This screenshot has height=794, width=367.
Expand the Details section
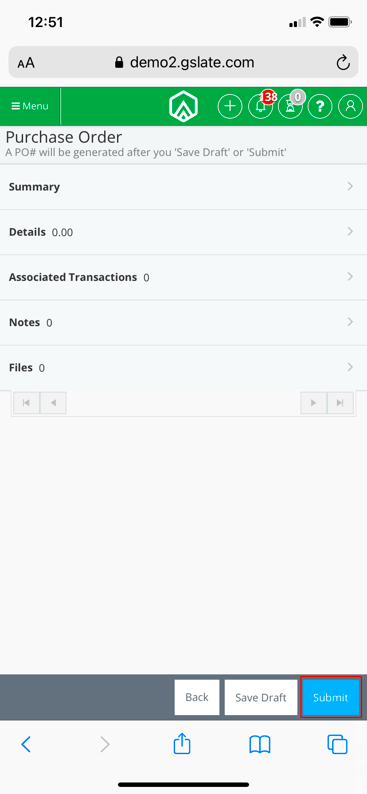point(183,232)
